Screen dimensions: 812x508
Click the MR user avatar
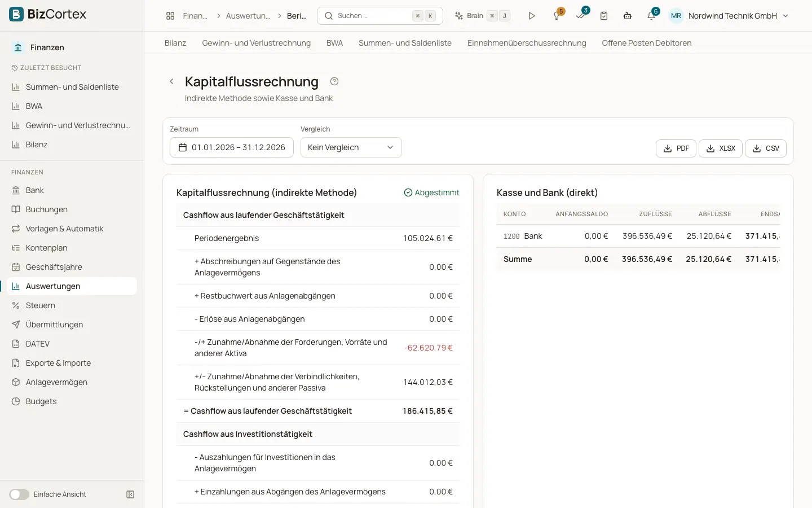pyautogui.click(x=676, y=16)
